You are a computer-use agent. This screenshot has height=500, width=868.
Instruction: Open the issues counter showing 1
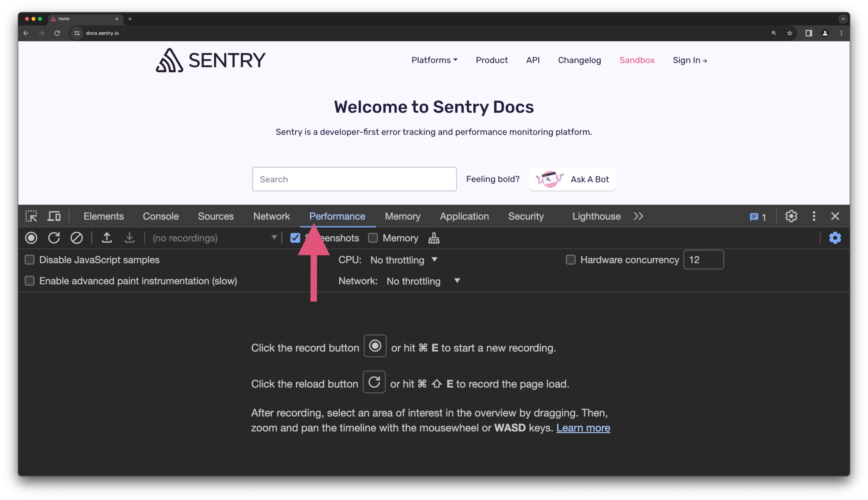[757, 217]
